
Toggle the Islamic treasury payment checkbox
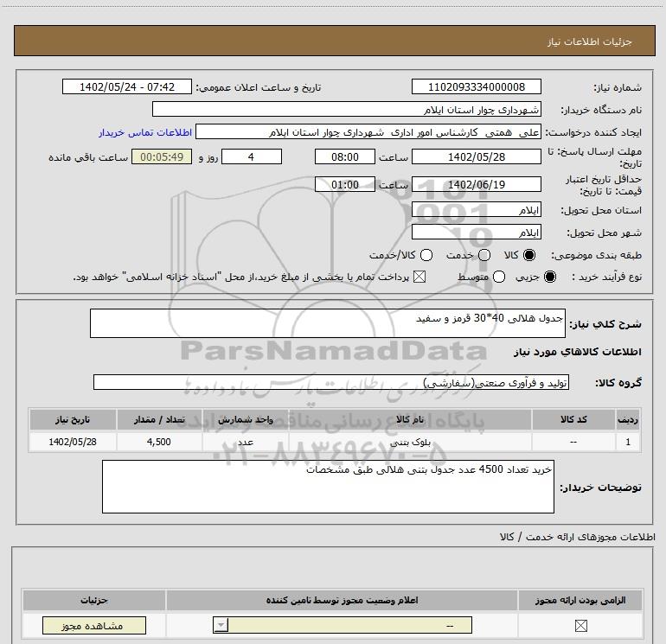tap(419, 277)
